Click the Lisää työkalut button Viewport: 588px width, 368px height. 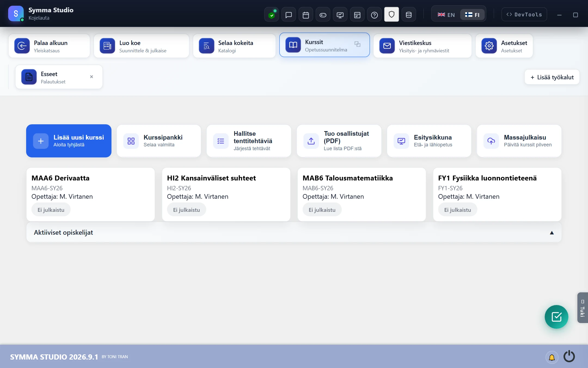click(552, 77)
